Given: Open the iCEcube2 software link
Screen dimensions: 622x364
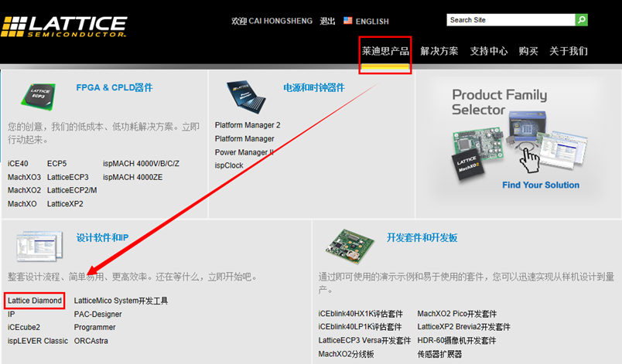Looking at the screenshot, I should tap(24, 327).
